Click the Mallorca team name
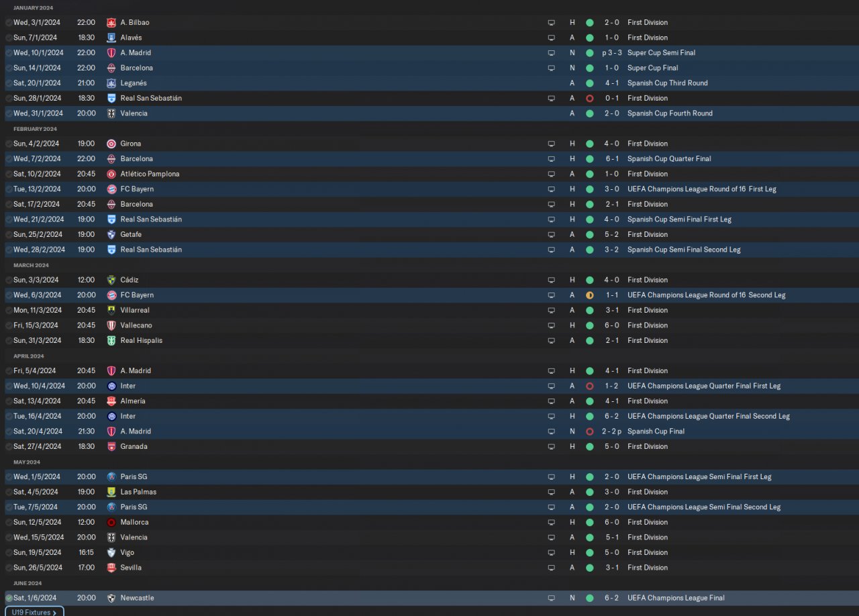859x616 pixels. (135, 523)
